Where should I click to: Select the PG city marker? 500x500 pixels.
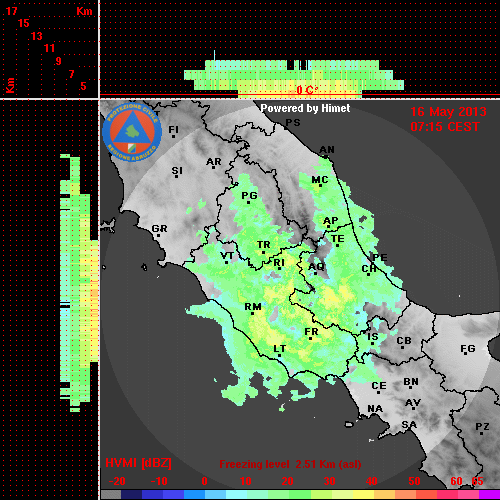pyautogui.click(x=249, y=197)
